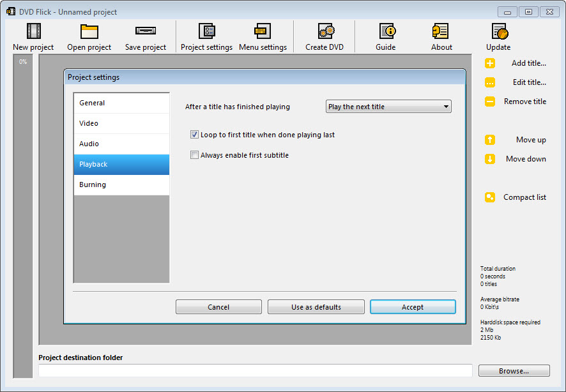Click the Move up label

pyautogui.click(x=531, y=140)
